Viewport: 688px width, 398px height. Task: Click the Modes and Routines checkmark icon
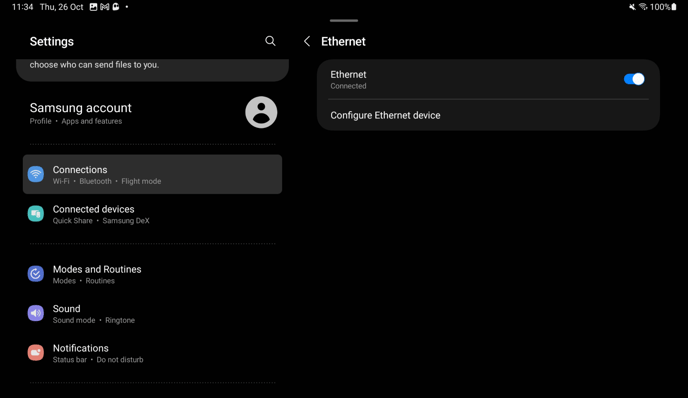coord(36,274)
